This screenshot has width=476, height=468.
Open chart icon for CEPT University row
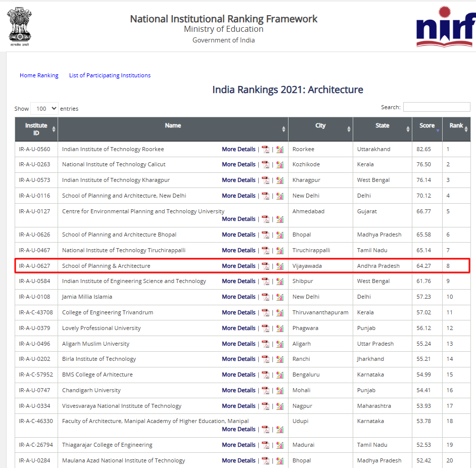280,219
